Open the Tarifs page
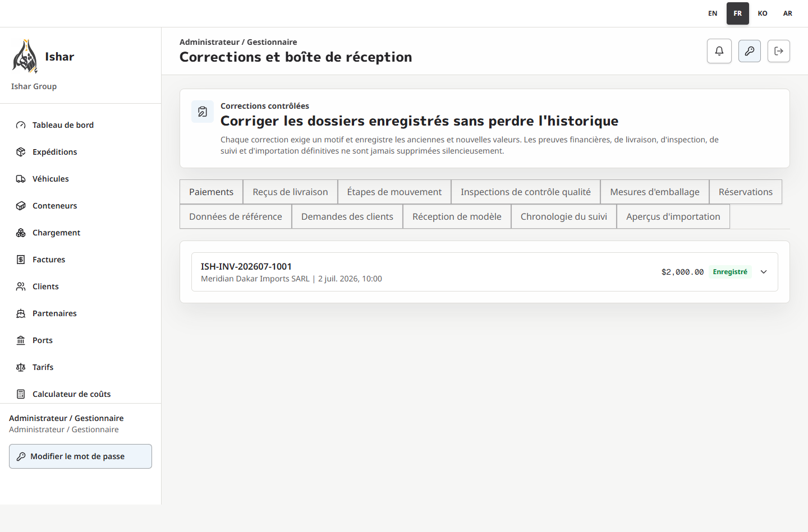808x532 pixels. pos(80,367)
